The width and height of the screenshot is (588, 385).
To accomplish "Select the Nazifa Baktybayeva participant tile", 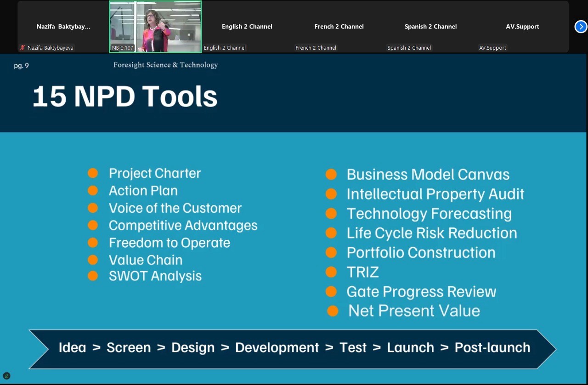I will pyautogui.click(x=63, y=27).
